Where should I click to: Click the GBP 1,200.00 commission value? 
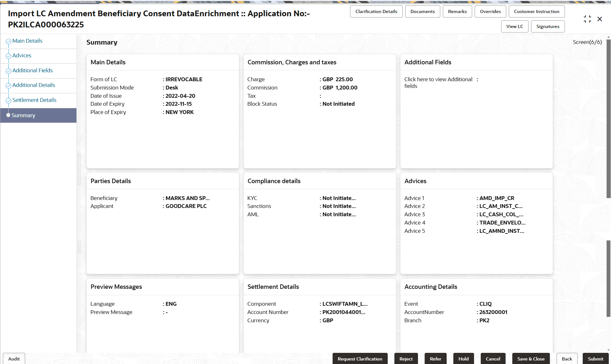click(340, 88)
